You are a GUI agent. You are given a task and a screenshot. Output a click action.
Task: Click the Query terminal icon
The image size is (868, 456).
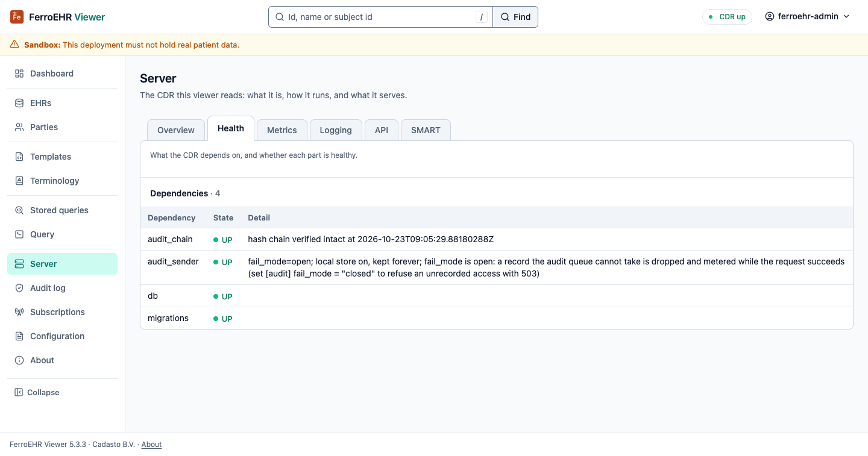(x=19, y=234)
